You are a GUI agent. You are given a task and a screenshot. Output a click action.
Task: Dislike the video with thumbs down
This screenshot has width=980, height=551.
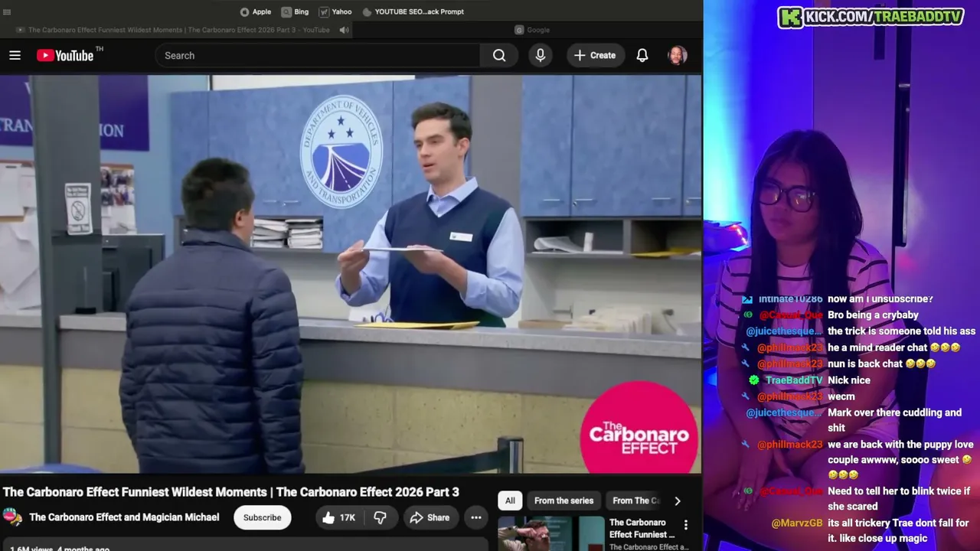[380, 517]
